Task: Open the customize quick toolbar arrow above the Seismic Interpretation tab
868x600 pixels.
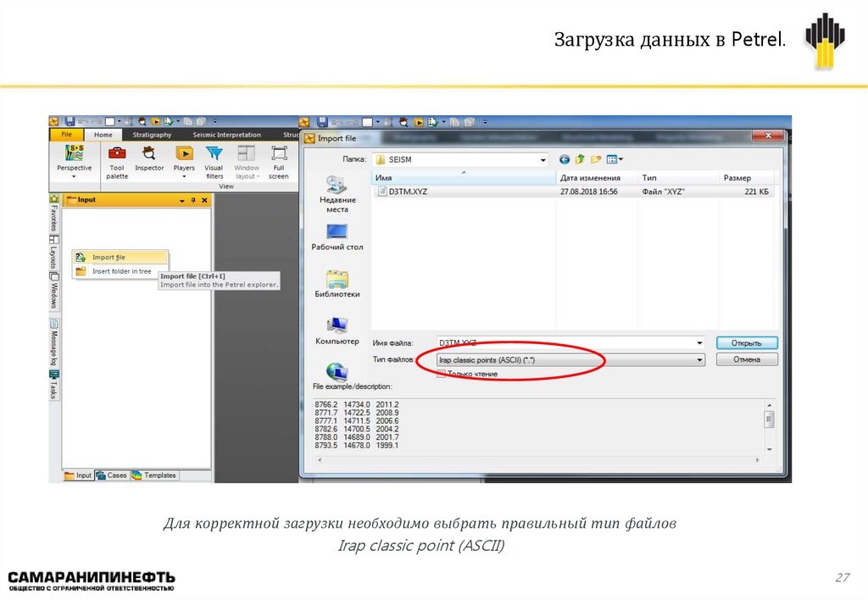Action: click(214, 122)
